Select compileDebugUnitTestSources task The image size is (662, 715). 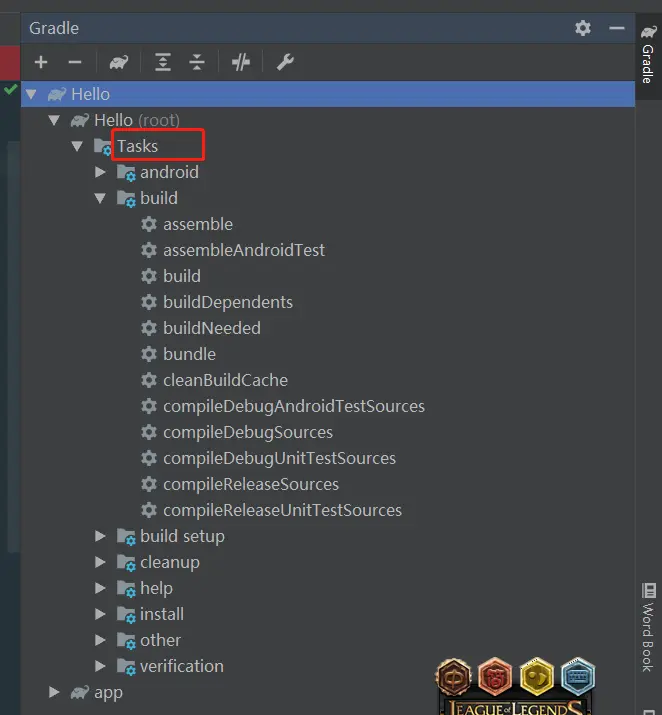279,458
